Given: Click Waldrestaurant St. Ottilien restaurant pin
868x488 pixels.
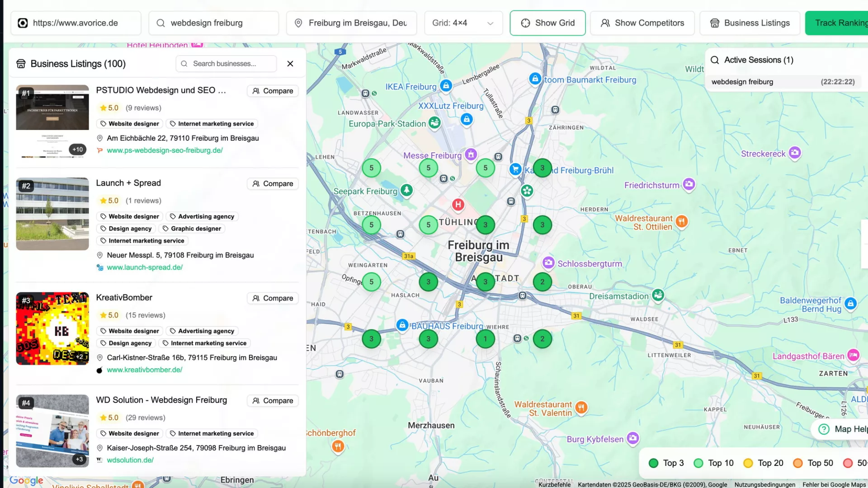Looking at the screenshot, I should coord(681,221).
